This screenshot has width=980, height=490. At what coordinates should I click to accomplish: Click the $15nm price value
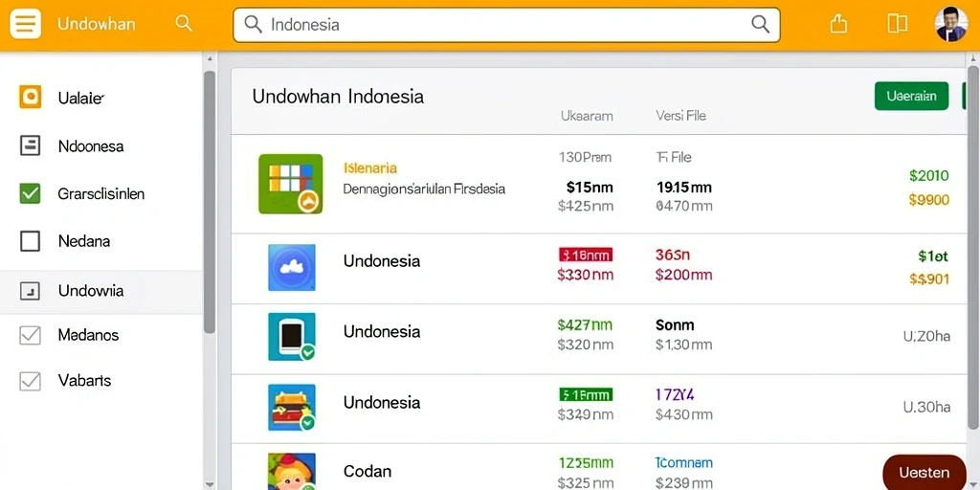tap(590, 187)
